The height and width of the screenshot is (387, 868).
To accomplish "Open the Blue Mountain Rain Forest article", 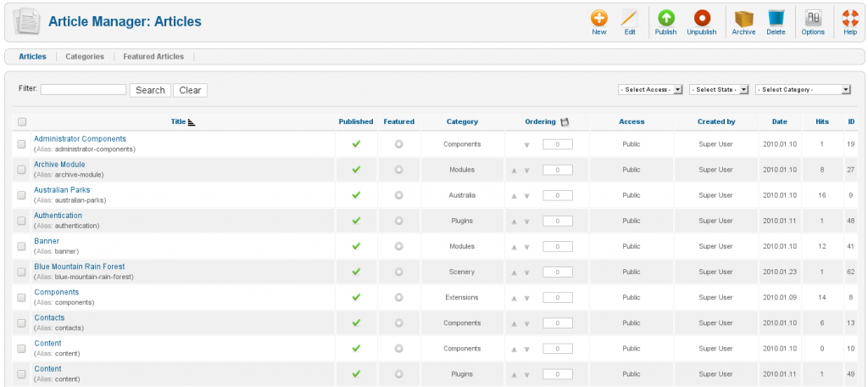I will (x=79, y=266).
